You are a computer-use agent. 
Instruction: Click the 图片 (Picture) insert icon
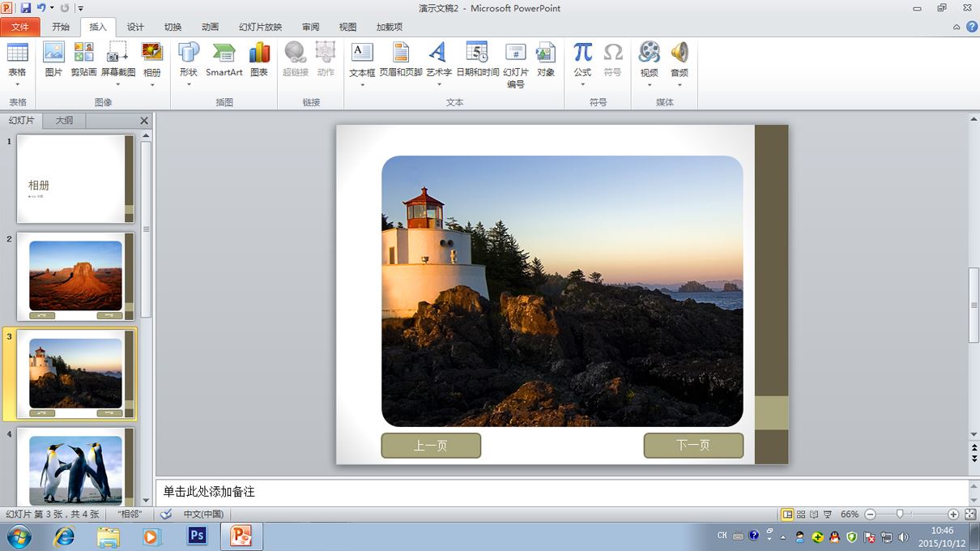click(x=53, y=60)
